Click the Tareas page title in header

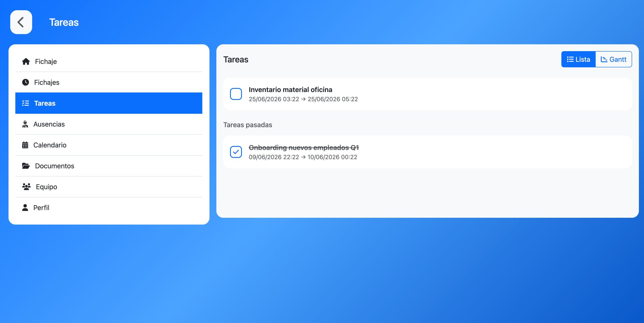[x=64, y=22]
